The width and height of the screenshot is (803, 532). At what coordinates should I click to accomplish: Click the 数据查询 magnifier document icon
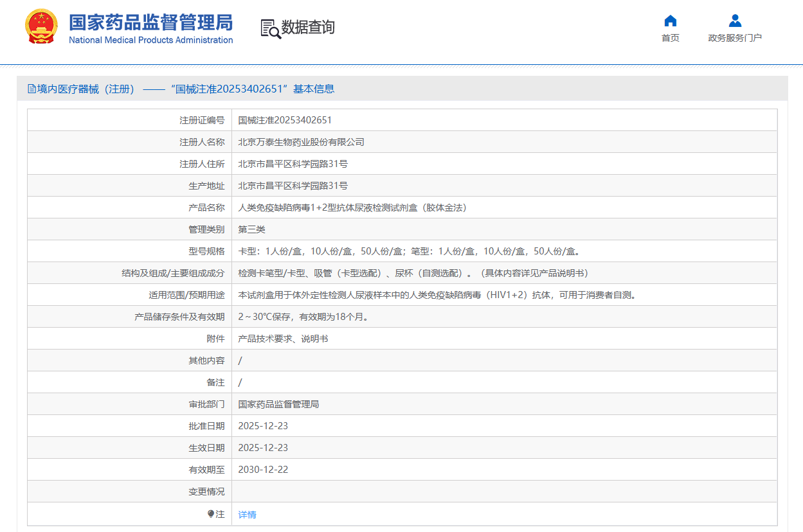[x=270, y=28]
